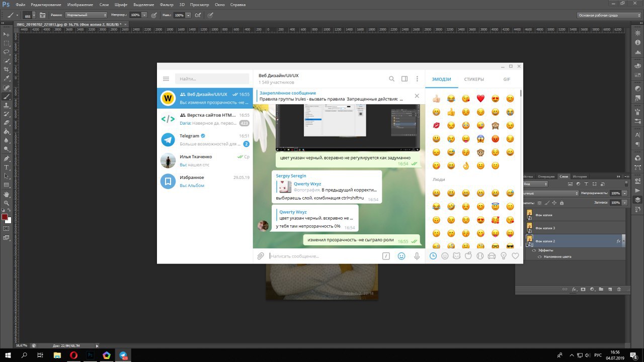The width and height of the screenshot is (644, 362).
Task: Switch to the История tab
Action: pyautogui.click(x=580, y=176)
